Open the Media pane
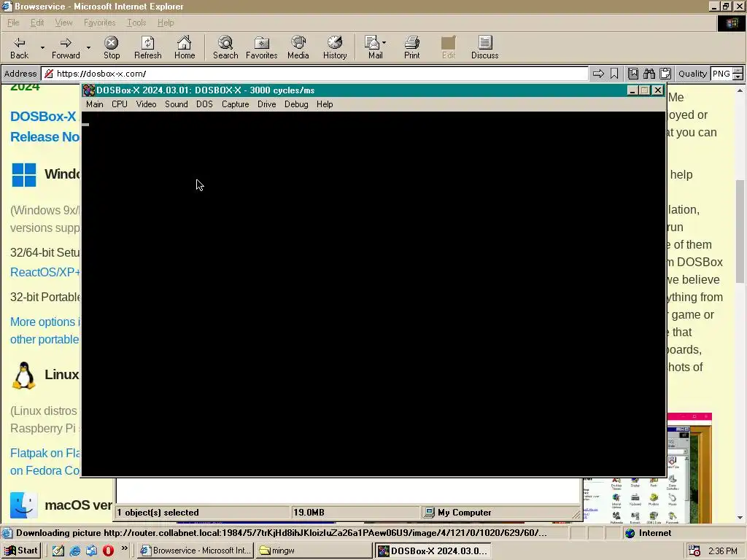747x560 pixels. click(298, 47)
